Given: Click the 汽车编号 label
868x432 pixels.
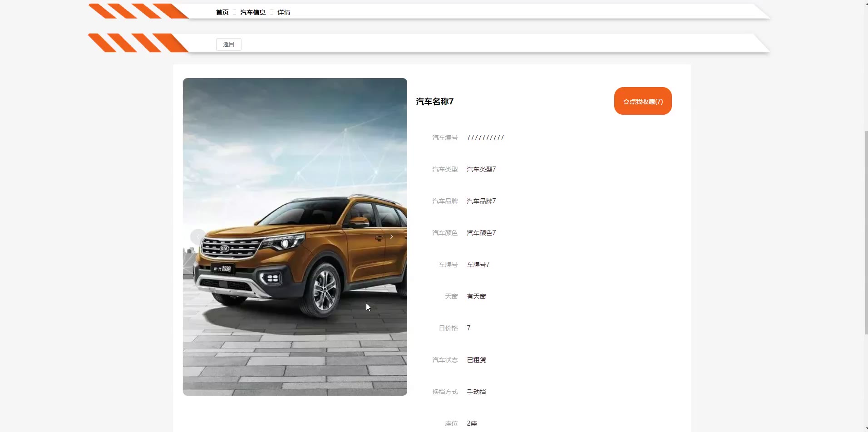Looking at the screenshot, I should [x=445, y=137].
